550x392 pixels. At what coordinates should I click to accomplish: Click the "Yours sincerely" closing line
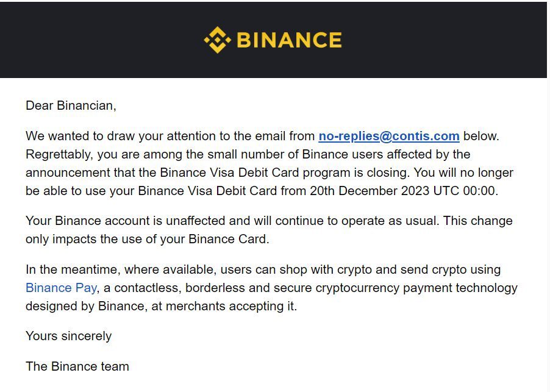(x=69, y=336)
